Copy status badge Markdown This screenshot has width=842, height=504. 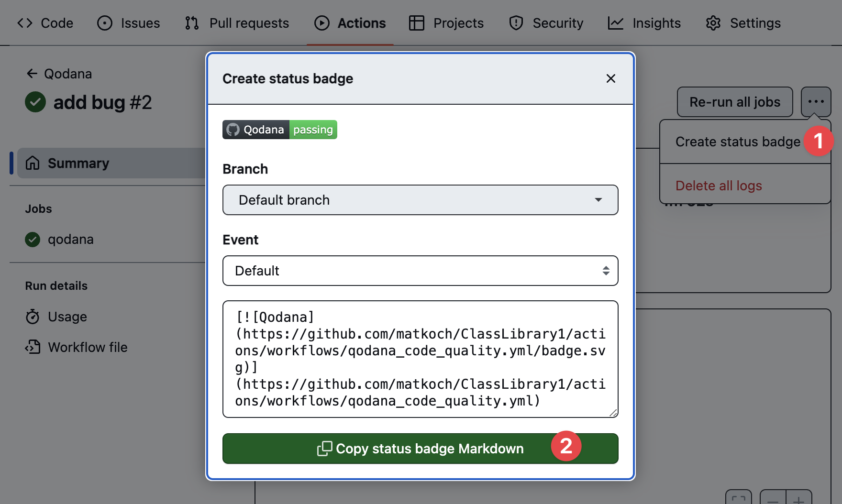click(x=421, y=449)
